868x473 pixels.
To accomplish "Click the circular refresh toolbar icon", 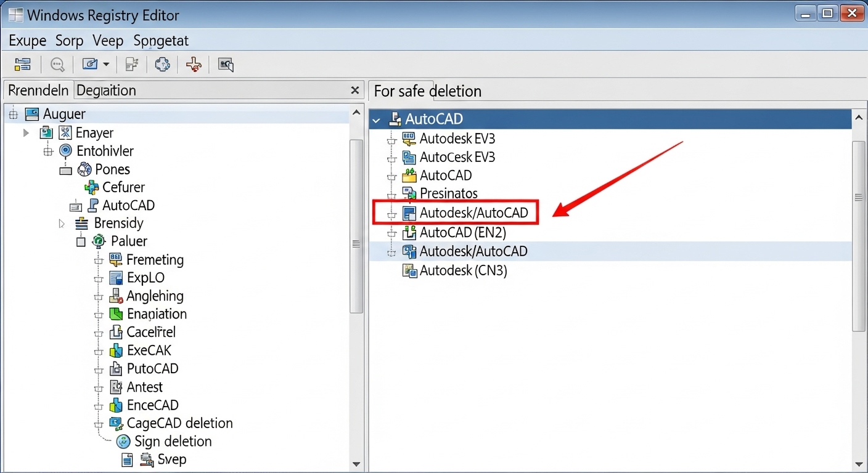I will (162, 64).
